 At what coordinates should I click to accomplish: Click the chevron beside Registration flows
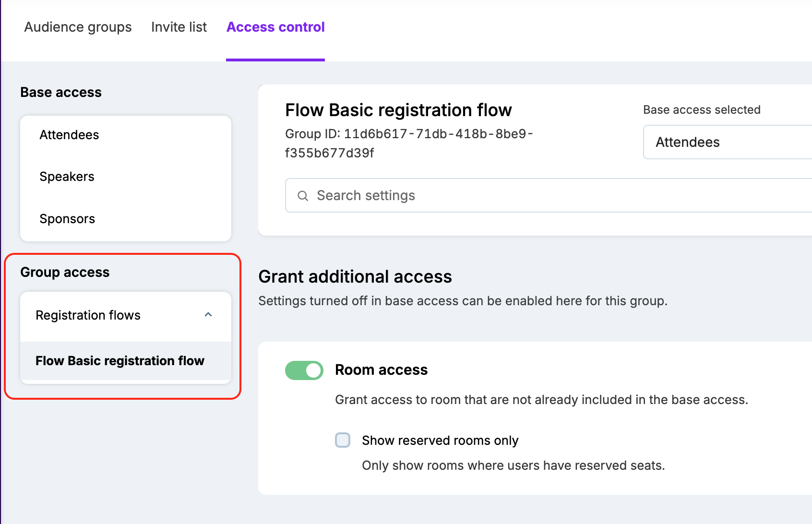pyautogui.click(x=208, y=315)
